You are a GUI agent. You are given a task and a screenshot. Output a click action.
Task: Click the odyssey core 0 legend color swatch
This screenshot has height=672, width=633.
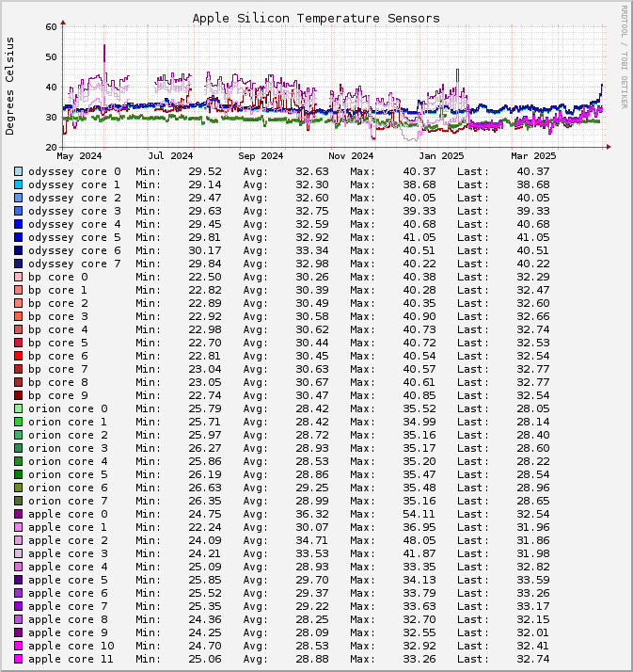(18, 171)
